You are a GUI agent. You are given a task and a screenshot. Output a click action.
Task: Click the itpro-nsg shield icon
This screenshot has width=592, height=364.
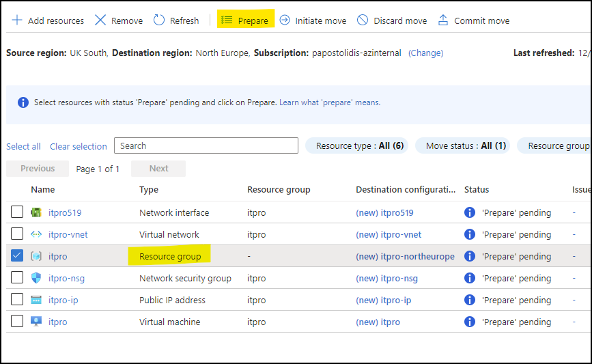click(x=37, y=278)
